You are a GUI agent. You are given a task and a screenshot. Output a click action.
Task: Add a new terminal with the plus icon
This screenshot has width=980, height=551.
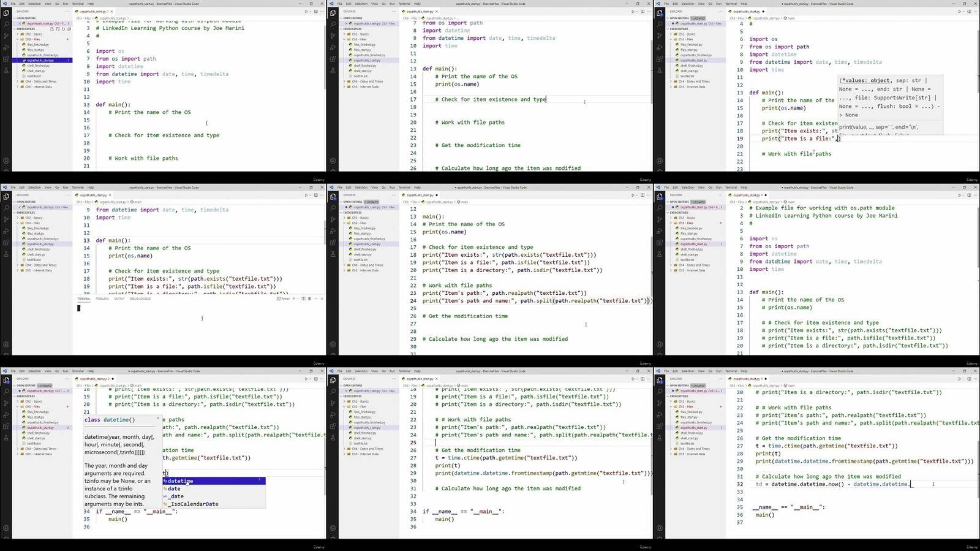click(293, 298)
